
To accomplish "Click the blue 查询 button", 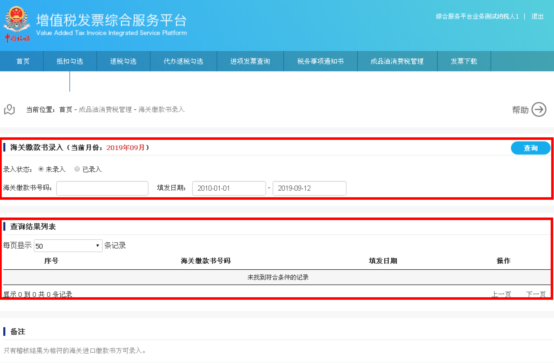I will coord(530,148).
